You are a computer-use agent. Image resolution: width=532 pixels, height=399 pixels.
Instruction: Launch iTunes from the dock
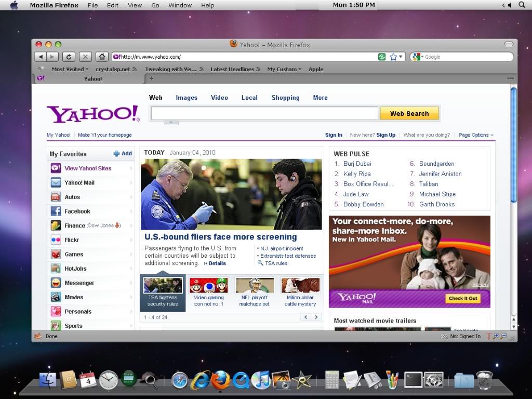260,380
